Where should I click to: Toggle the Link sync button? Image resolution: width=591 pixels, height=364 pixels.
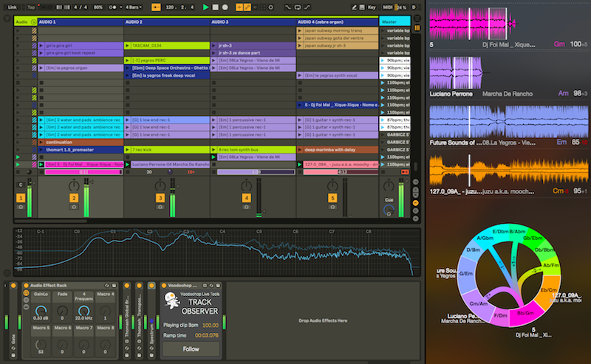click(x=12, y=7)
